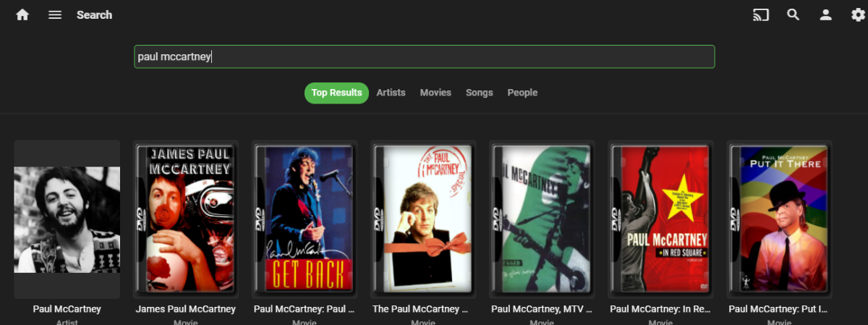This screenshot has width=868, height=325.
Task: Click the 'Paul McCartney: In Re...' title
Action: (660, 309)
